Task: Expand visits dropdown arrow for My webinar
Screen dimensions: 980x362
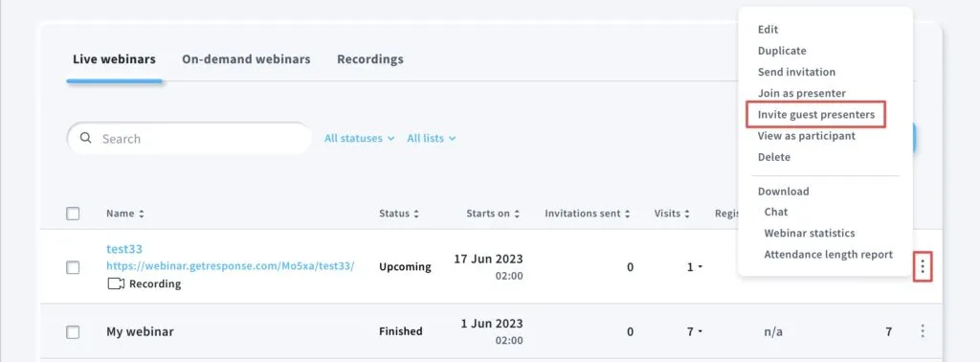Action: pyautogui.click(x=700, y=332)
